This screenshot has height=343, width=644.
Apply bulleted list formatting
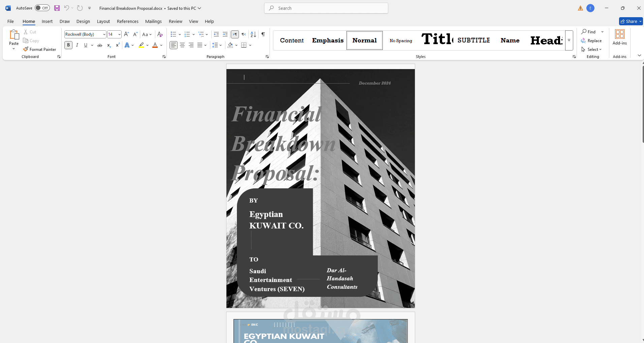173,34
